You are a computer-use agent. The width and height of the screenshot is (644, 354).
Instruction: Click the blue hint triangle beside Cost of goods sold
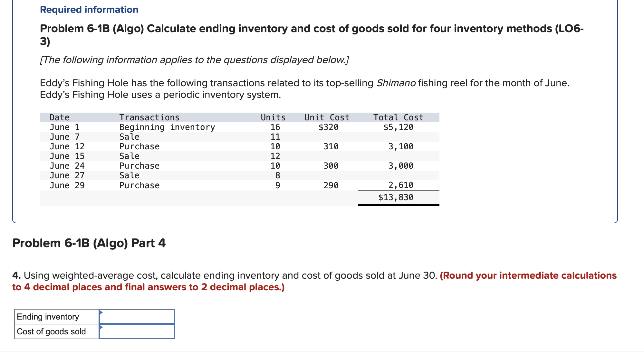(x=101, y=327)
